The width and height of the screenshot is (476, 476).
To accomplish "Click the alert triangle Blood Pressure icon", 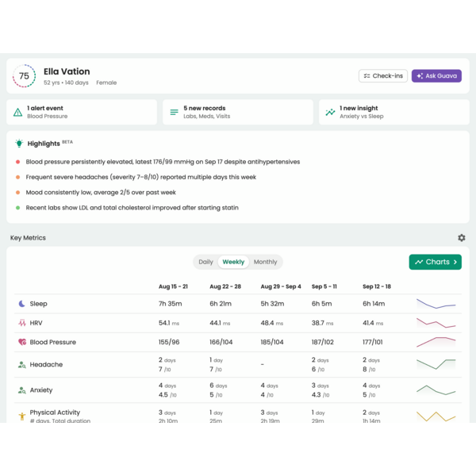I will point(17,113).
